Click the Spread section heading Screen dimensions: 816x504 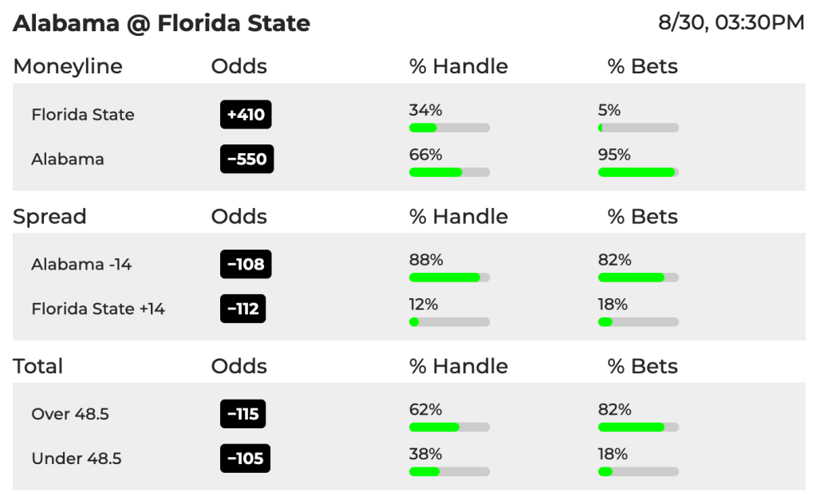[49, 217]
